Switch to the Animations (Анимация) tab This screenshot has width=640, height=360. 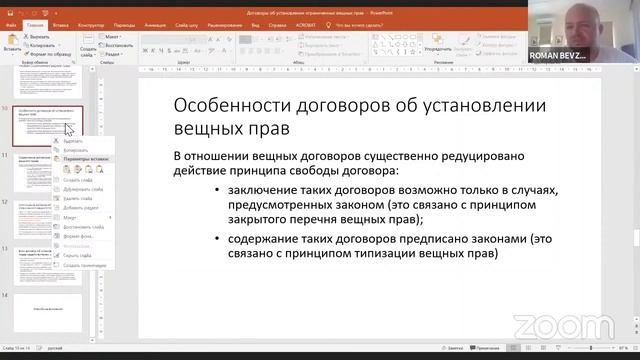155,25
